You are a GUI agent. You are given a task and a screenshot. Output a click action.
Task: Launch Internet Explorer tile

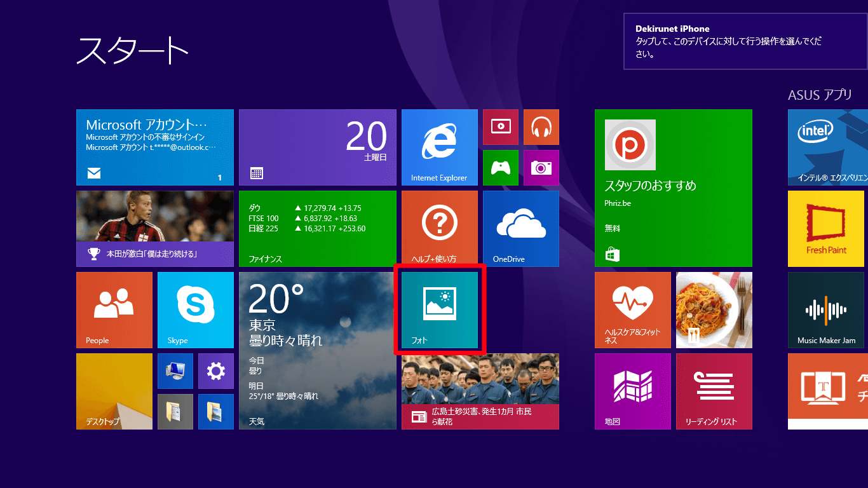tap(440, 147)
